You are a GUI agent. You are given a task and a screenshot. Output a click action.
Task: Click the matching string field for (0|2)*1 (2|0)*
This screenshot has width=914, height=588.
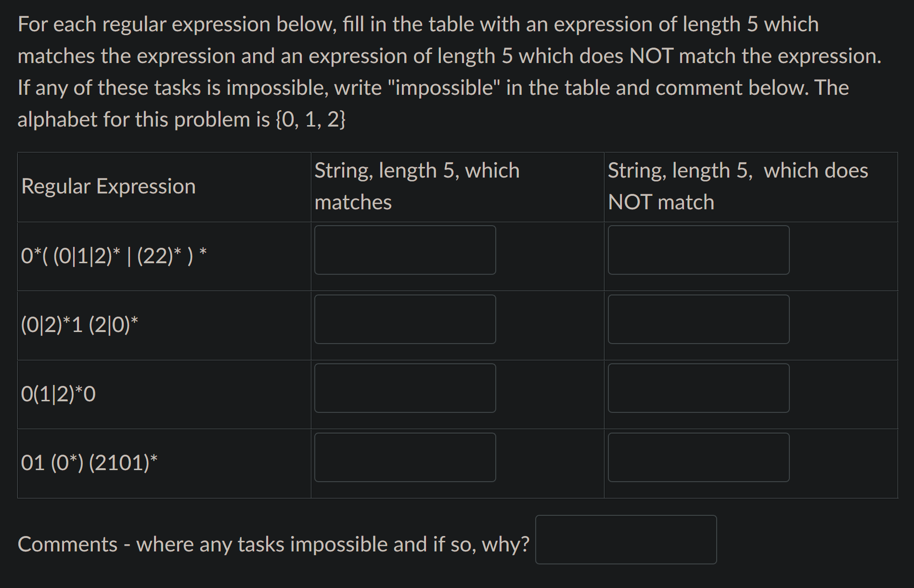[x=405, y=319]
